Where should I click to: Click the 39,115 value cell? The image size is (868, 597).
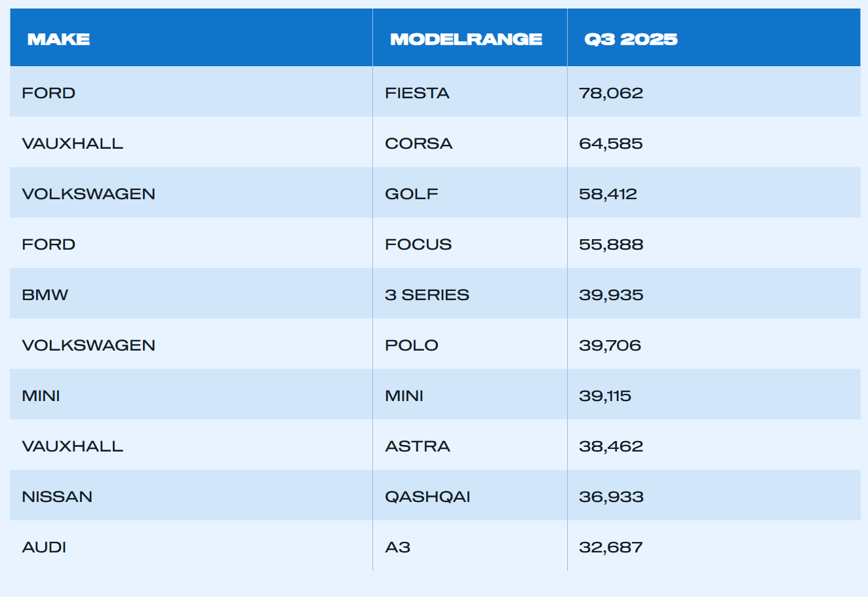(605, 396)
